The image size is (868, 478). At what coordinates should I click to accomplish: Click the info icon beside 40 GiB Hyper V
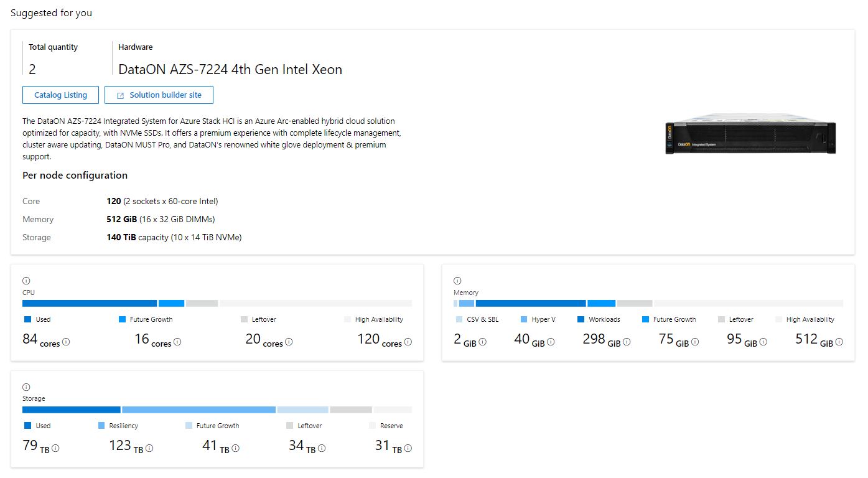[x=551, y=342]
